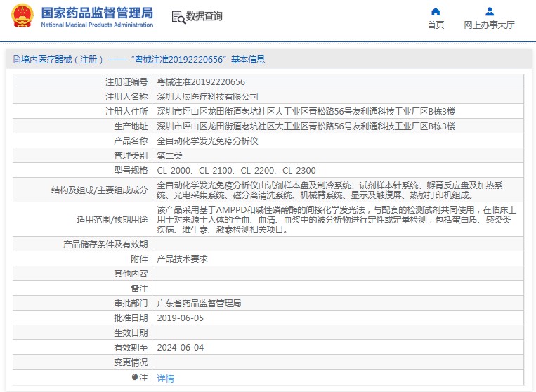Click 管理类别 row label

click(x=131, y=156)
